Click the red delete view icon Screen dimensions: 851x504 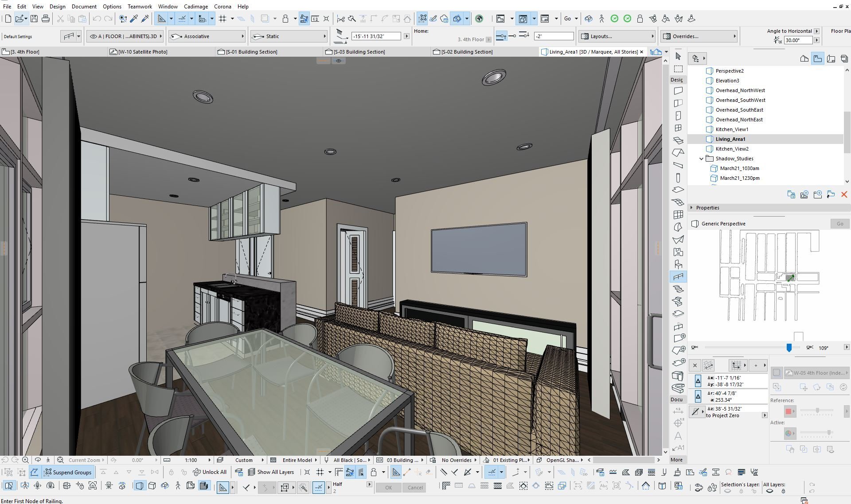pyautogui.click(x=844, y=194)
